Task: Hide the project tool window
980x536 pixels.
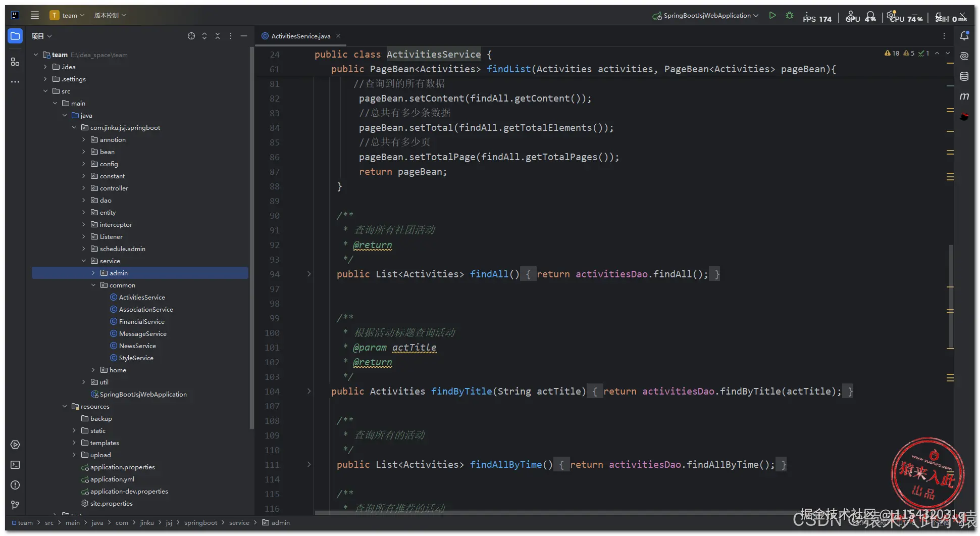Action: click(x=244, y=36)
